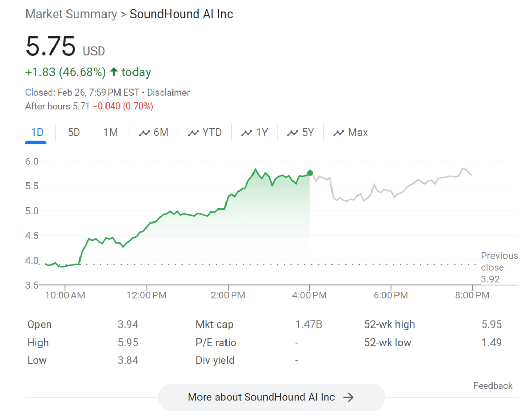Click the green up arrow near today
The image size is (532, 418).
114,72
